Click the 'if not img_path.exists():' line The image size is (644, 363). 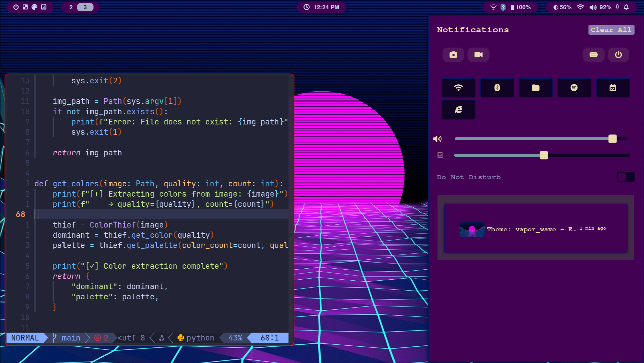pyautogui.click(x=110, y=112)
